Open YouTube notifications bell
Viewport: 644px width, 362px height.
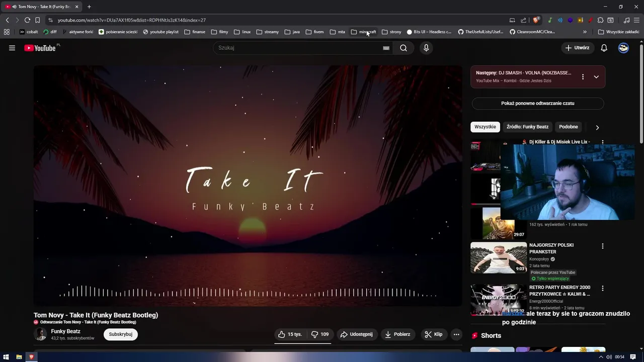tap(604, 48)
